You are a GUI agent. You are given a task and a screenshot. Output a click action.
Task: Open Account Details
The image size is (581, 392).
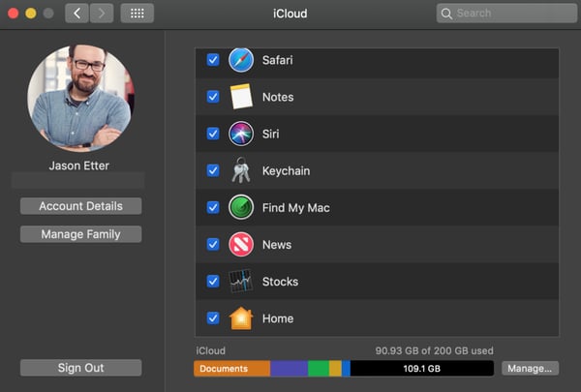coord(80,206)
